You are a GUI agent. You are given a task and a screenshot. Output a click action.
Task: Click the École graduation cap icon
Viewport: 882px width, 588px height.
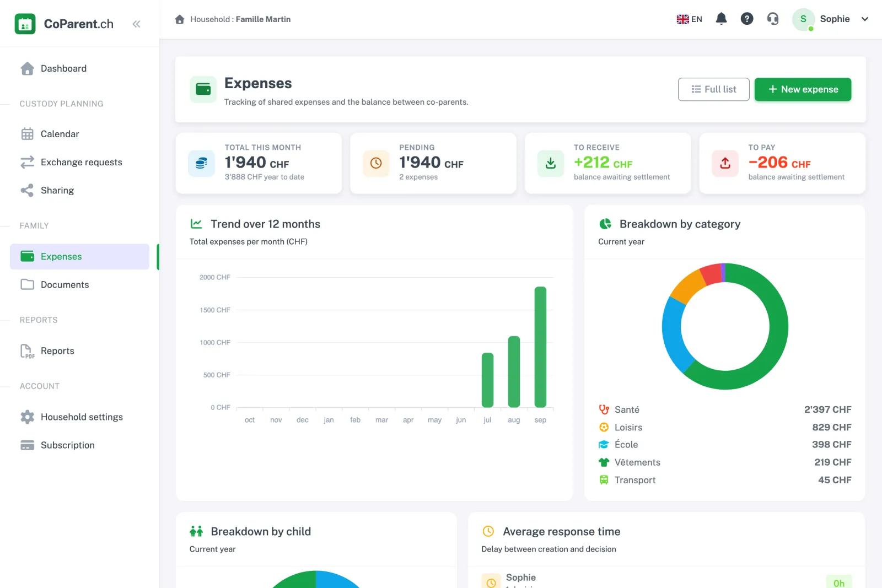pyautogui.click(x=604, y=445)
